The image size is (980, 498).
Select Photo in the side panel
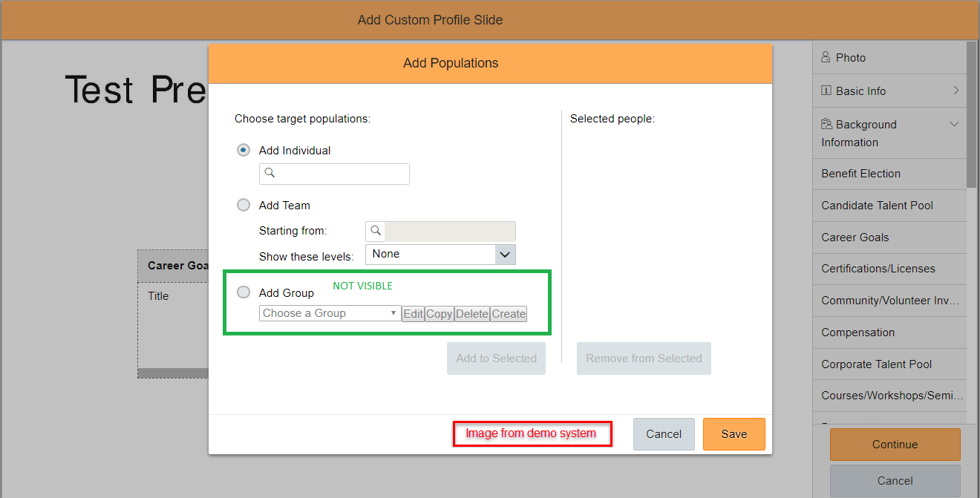point(889,57)
